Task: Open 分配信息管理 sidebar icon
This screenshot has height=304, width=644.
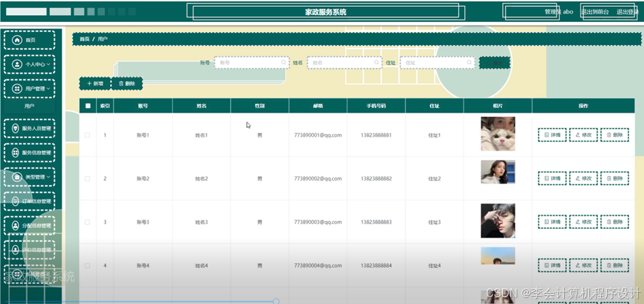Action: tap(15, 225)
